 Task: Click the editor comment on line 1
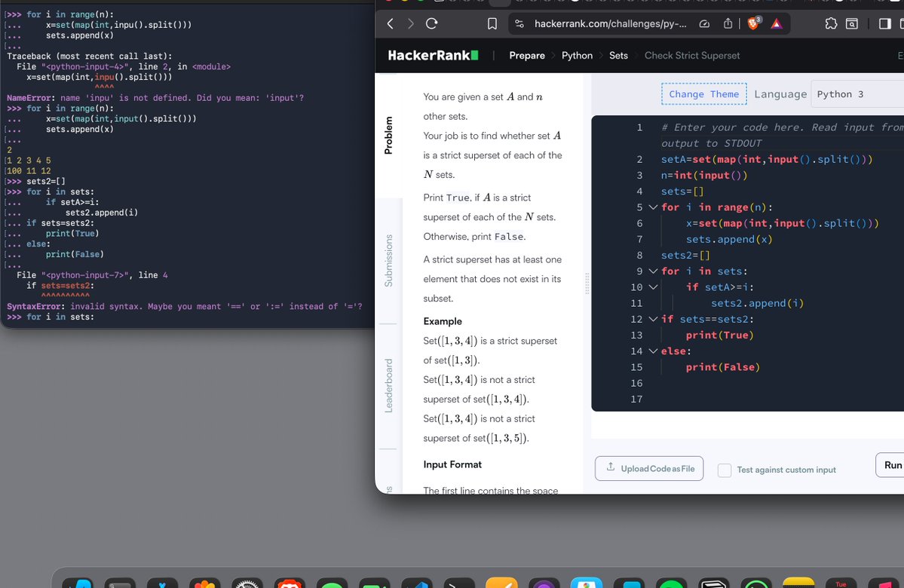783,135
